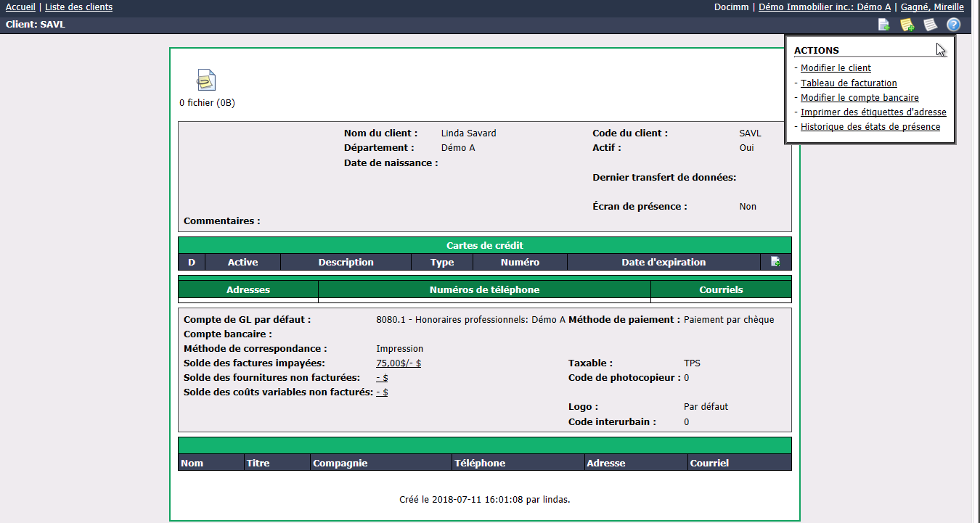This screenshot has width=980, height=523.
Task: Open the white notes list icon
Action: [x=930, y=25]
